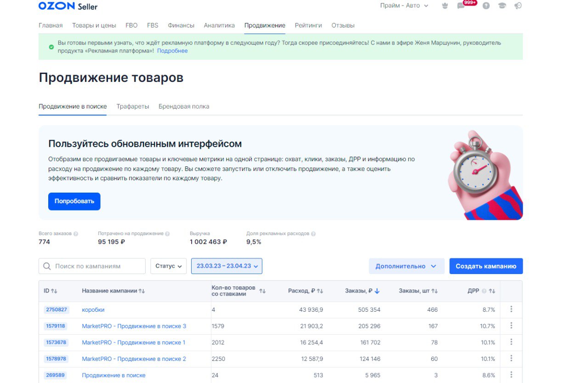Open chat messages with 999+ badge
Image resolution: width=588 pixels, height=383 pixels.
[461, 6]
